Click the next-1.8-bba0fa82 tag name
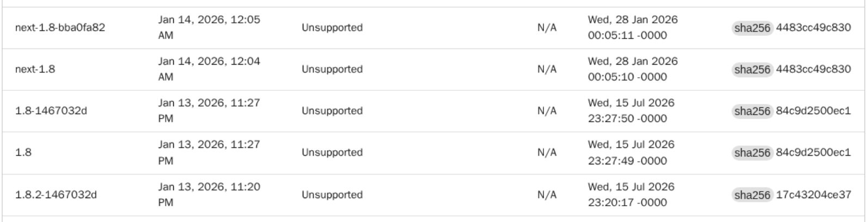This screenshot has width=868, height=222. [x=60, y=28]
